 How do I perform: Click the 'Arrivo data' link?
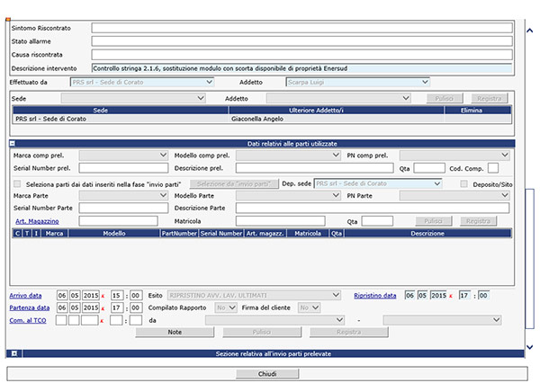click(25, 296)
